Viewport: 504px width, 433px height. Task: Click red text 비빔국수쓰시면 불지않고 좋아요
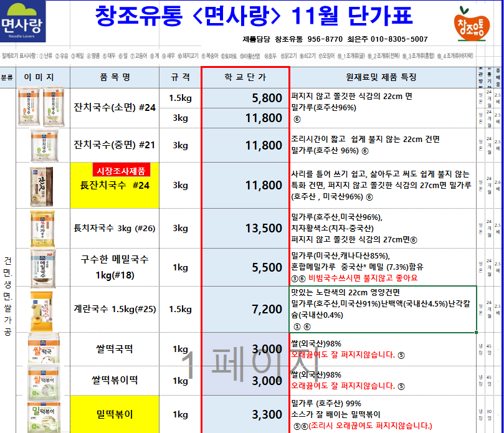click(x=363, y=278)
